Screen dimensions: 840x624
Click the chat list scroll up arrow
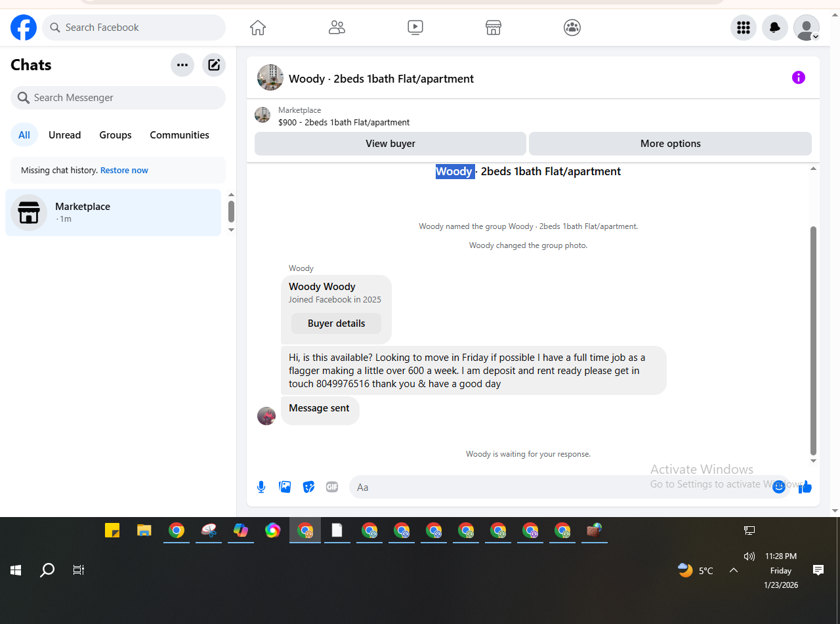pyautogui.click(x=231, y=195)
